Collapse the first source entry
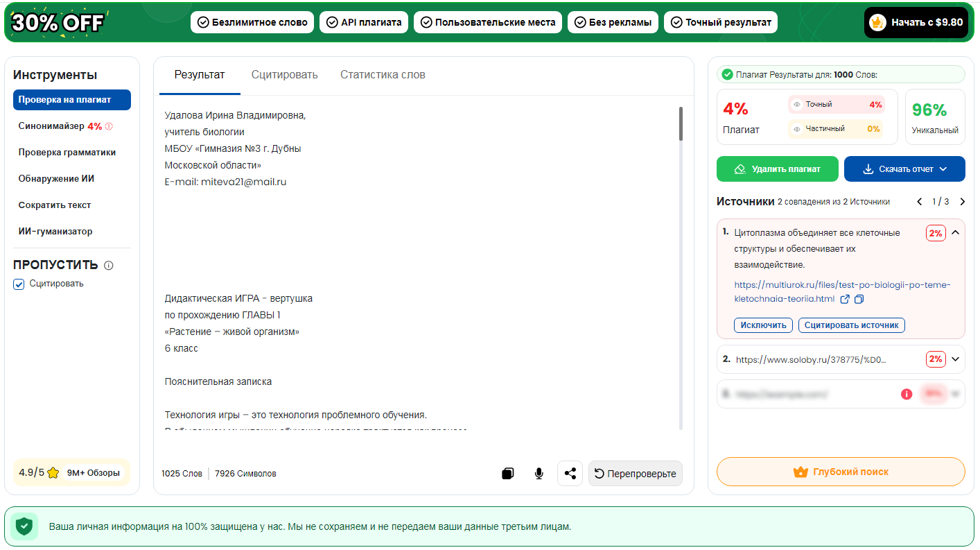 click(x=956, y=233)
